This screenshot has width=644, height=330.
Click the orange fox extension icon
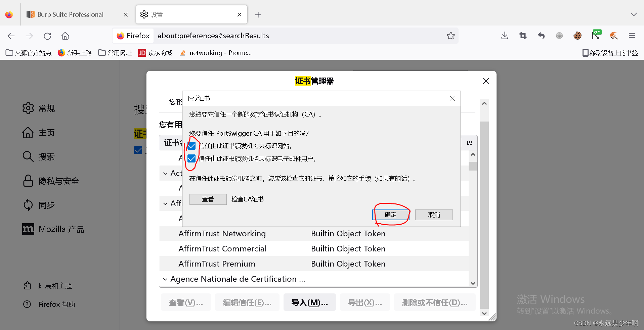[614, 36]
